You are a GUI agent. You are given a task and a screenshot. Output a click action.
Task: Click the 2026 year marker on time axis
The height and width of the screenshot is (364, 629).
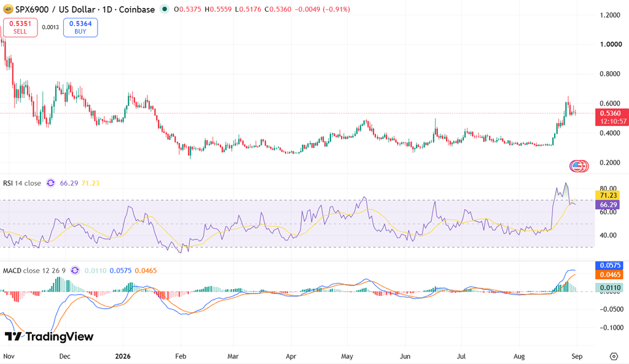coord(123,357)
